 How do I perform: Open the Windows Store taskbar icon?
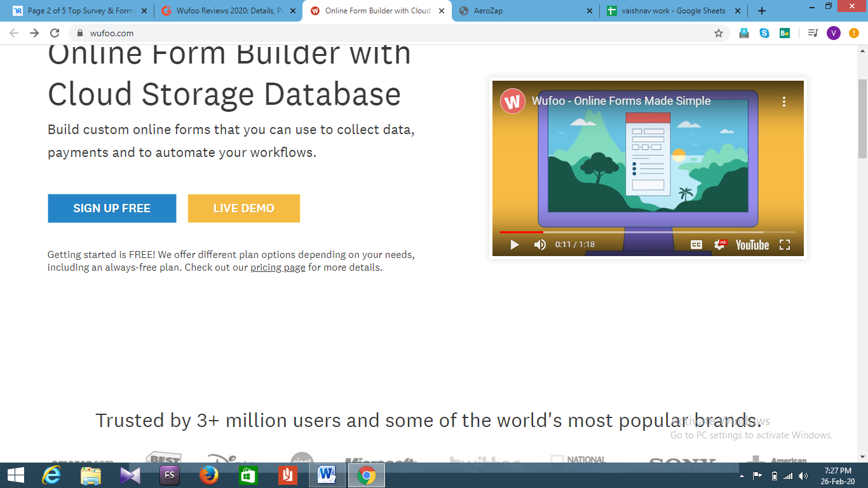coord(248,475)
